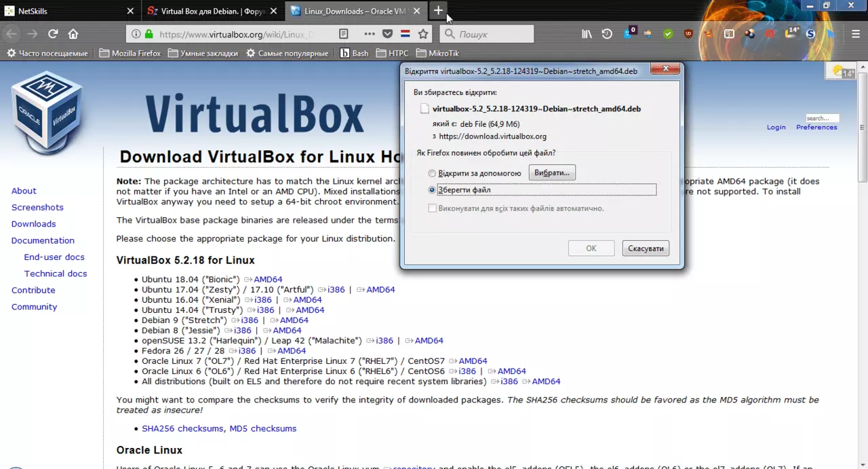Toggle reader view in address bar

344,34
